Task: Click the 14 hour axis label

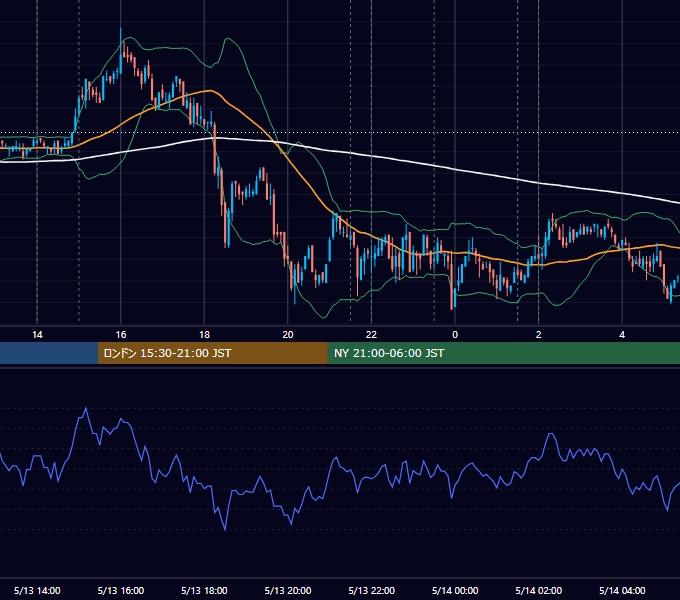Action: 37,335
